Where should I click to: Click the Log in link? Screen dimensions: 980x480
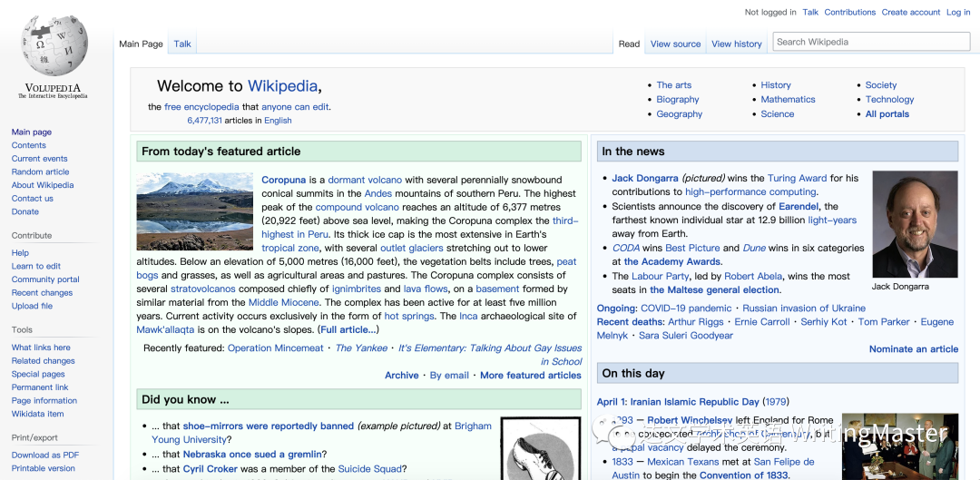pyautogui.click(x=958, y=12)
